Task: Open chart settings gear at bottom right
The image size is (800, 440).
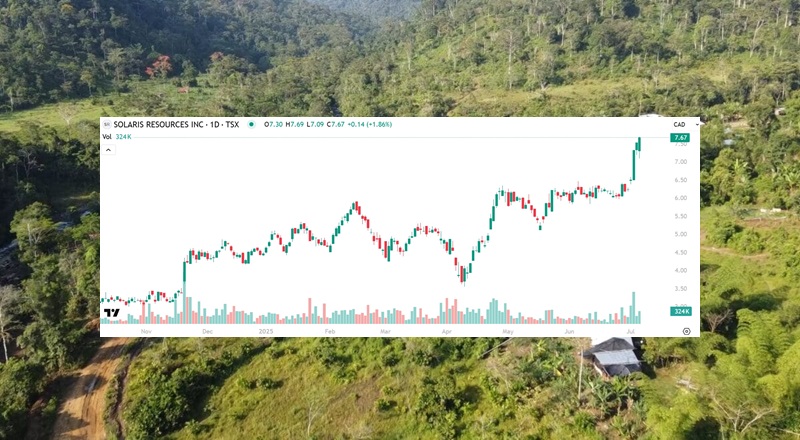Action: tap(686, 331)
